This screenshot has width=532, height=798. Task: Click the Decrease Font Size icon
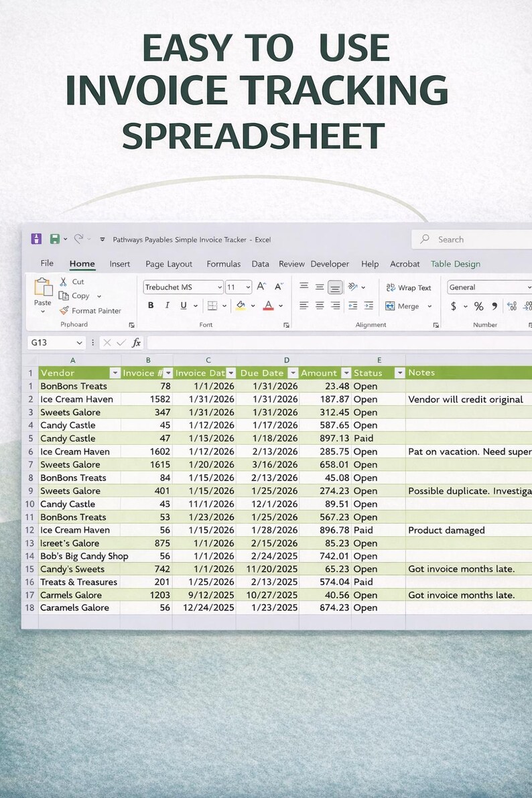(x=279, y=287)
